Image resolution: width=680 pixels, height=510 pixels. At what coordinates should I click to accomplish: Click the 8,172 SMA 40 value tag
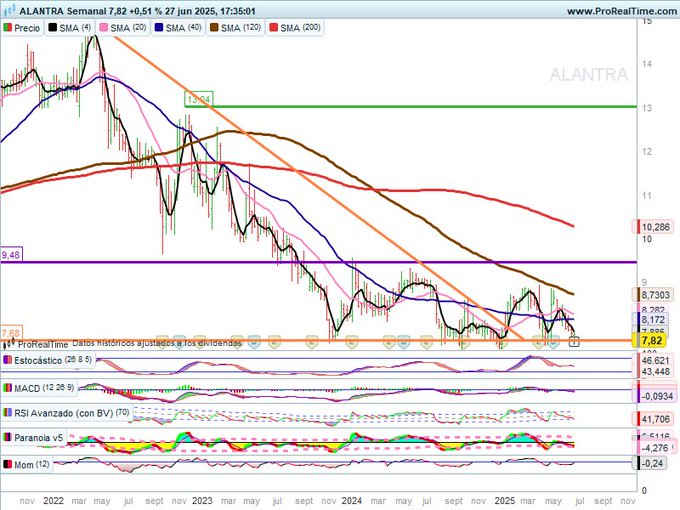click(653, 320)
